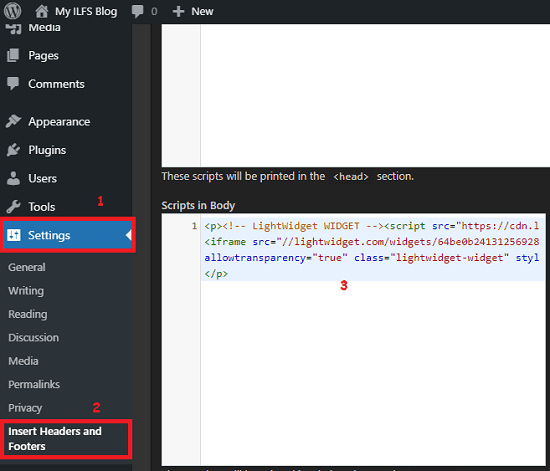
Task: Open the Comments menu
Action: (x=56, y=84)
